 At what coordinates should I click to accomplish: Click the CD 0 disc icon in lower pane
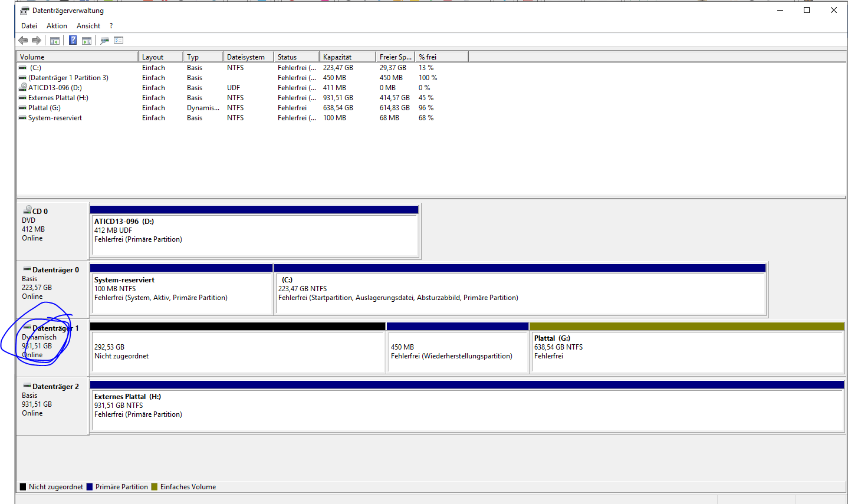click(x=27, y=210)
